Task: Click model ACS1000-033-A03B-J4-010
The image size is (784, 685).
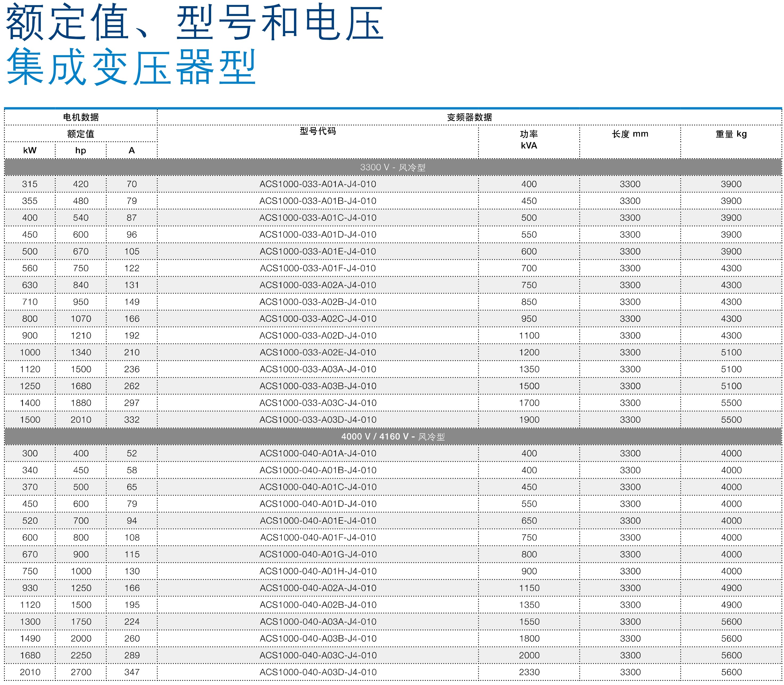Action: [x=318, y=386]
